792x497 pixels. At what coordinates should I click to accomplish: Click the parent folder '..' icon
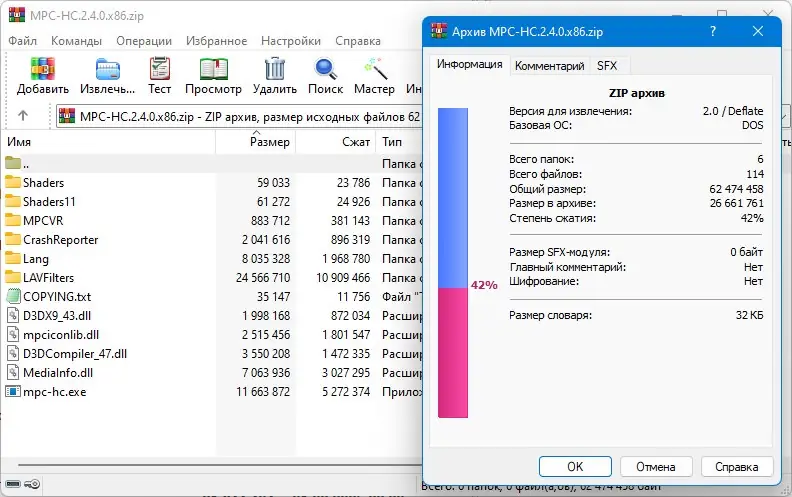click(x=13, y=163)
